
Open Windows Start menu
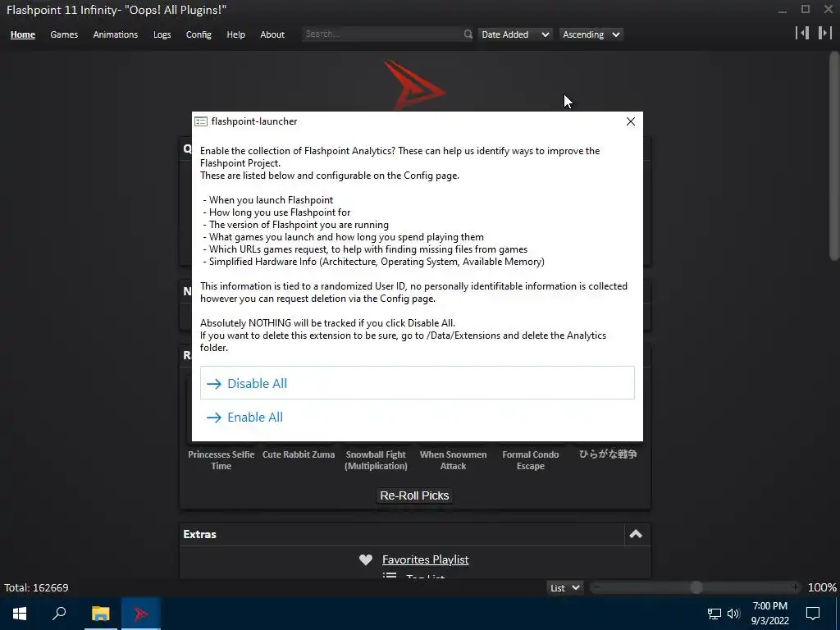click(20, 614)
